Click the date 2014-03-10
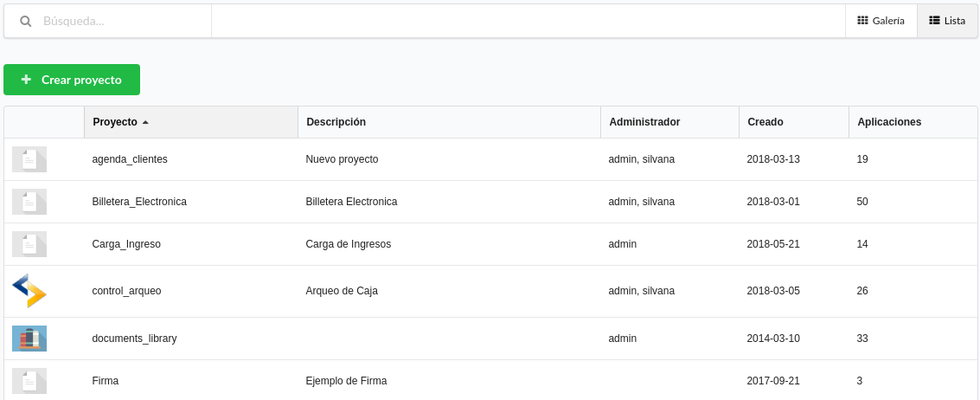This screenshot has width=980, height=400. pos(773,339)
